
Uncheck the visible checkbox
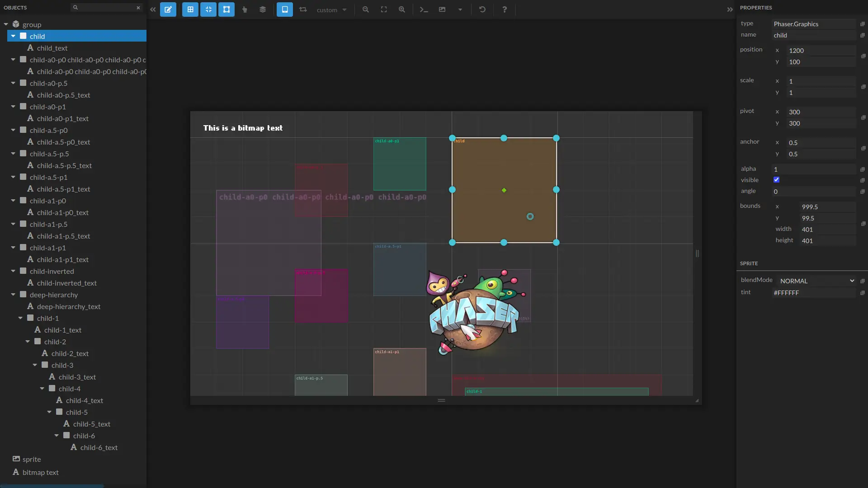coord(776,180)
